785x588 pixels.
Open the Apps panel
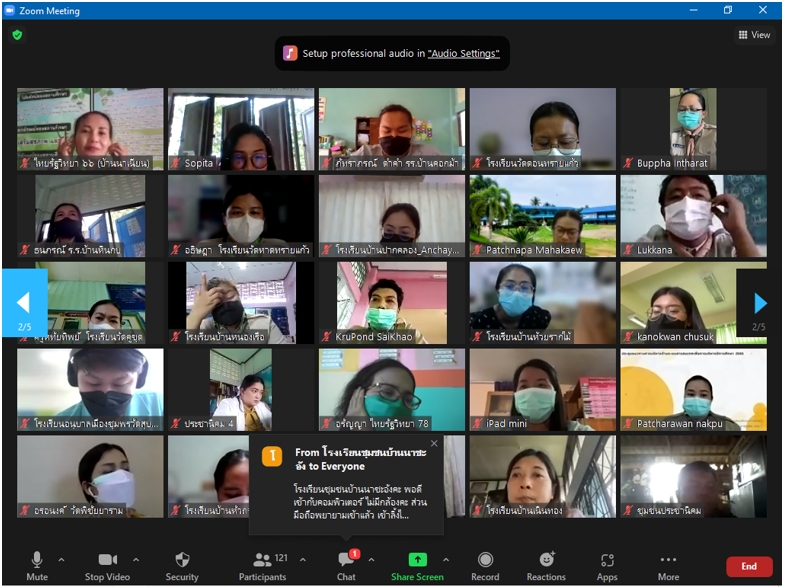607,565
